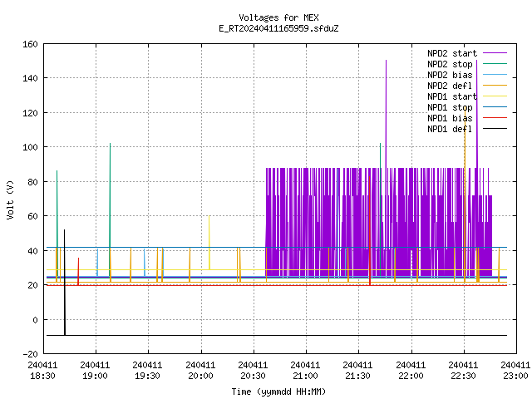
Task: Click the 'NPD2 start' legend label
Action: click(452, 53)
